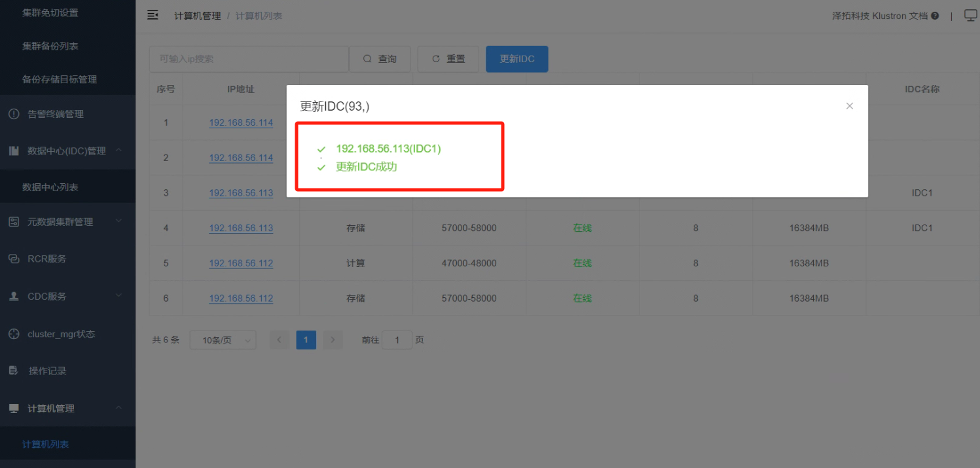The image size is (980, 468).
Task: Click the 计算机管理 monitor icon
Action: tap(14, 408)
